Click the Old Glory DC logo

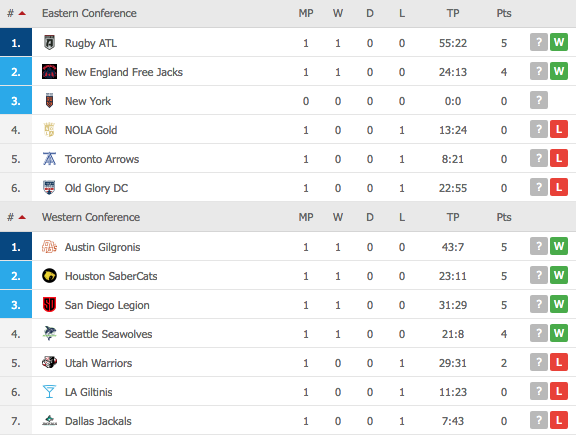(x=49, y=188)
